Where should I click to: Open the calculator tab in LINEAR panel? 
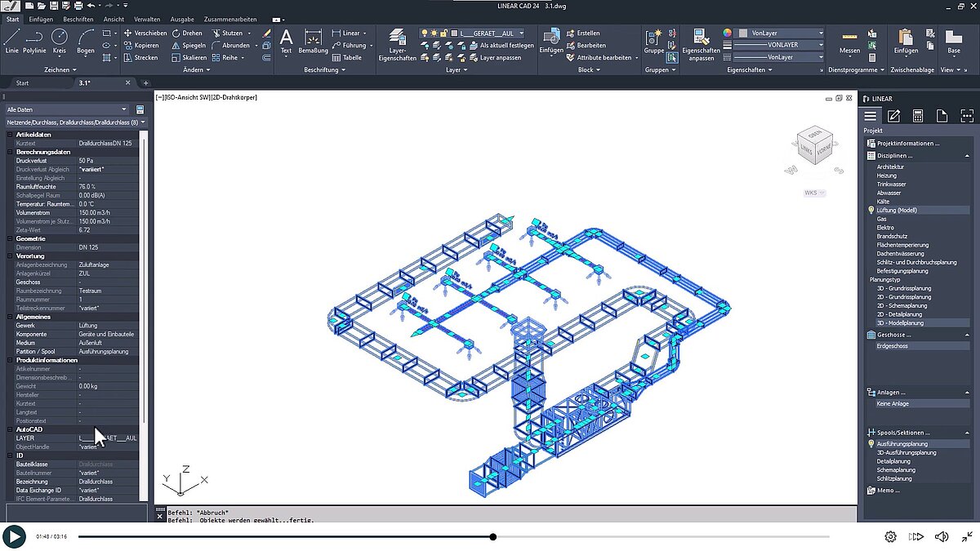[918, 116]
